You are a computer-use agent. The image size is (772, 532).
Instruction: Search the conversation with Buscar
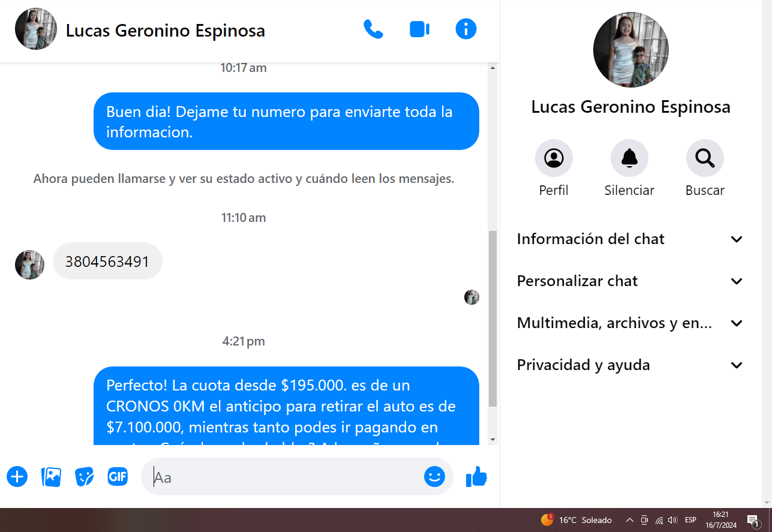click(x=705, y=158)
